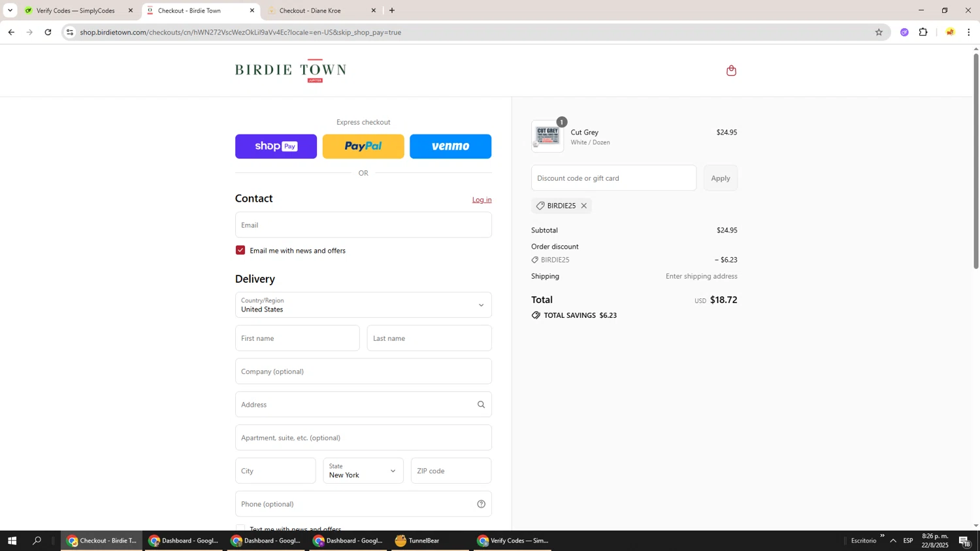Open the browser profile avatar icon
980x551 pixels.
pos(950,32)
